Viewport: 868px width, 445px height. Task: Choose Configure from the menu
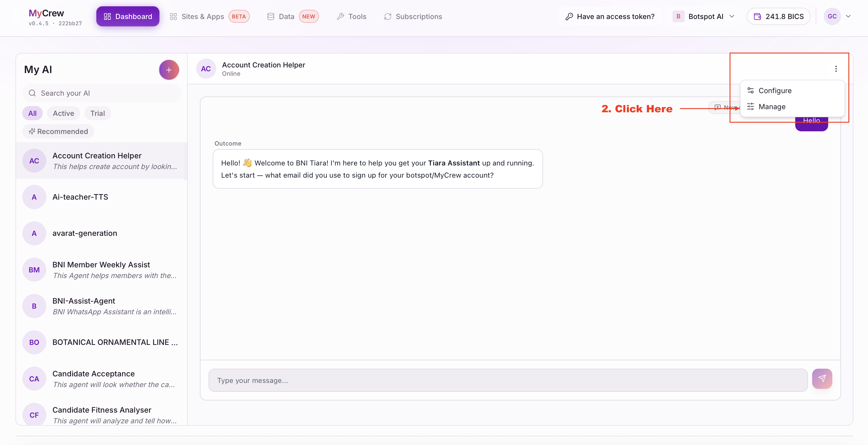click(792, 91)
